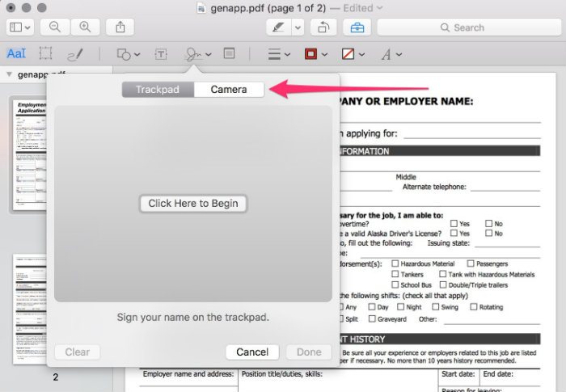Image resolution: width=566 pixels, height=392 pixels.
Task: Open the Edited title dropdown chevron
Action: [x=379, y=8]
